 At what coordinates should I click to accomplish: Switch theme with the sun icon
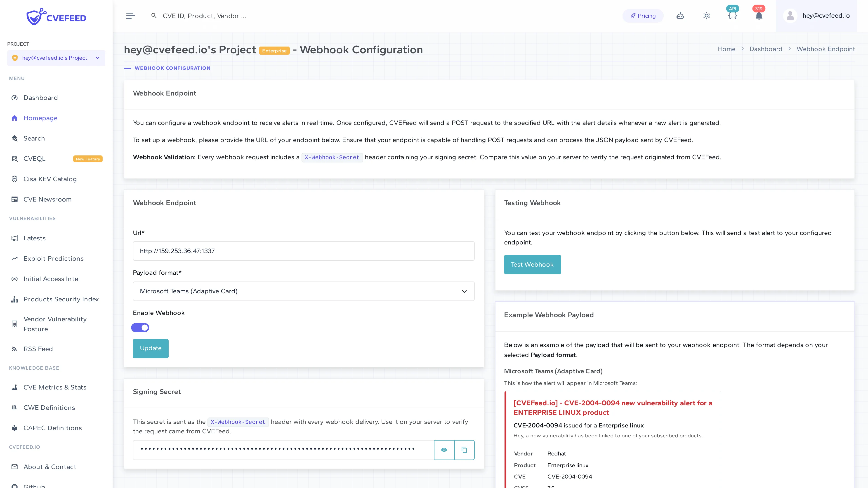point(706,16)
